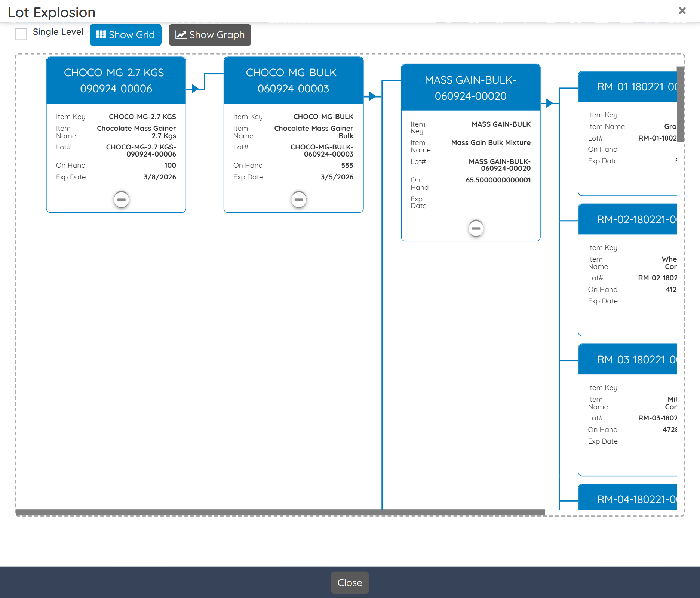Viewport: 700px width, 598px height.
Task: Open the Lot Explosion title area
Action: (52, 12)
